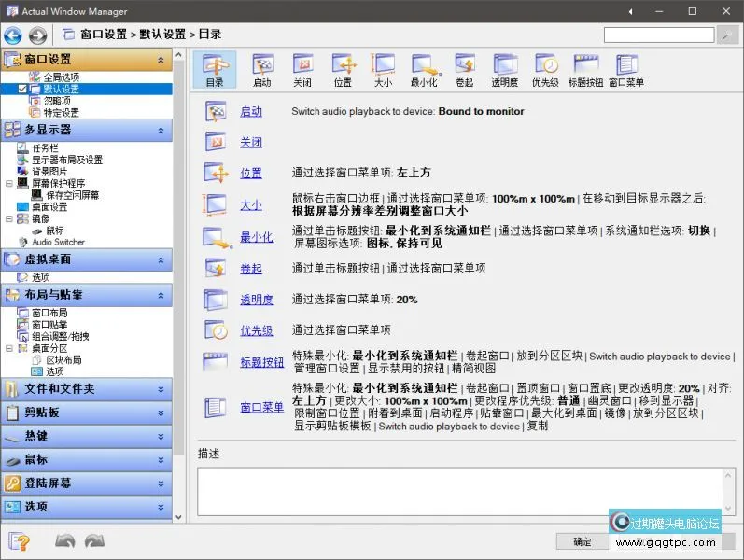Click the search field at top right

pos(659,35)
